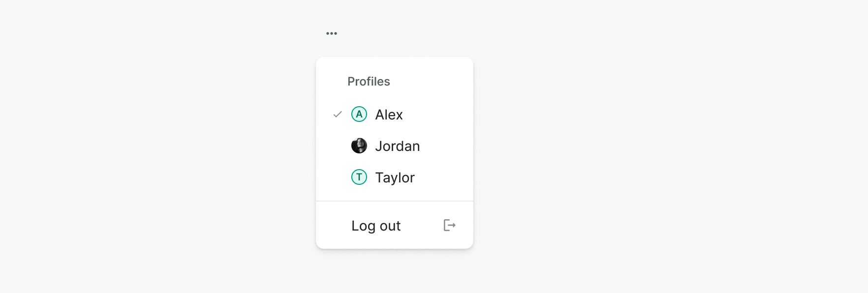The height and width of the screenshot is (293, 868).
Task: Switch to the Jordan profile name
Action: pos(397,146)
